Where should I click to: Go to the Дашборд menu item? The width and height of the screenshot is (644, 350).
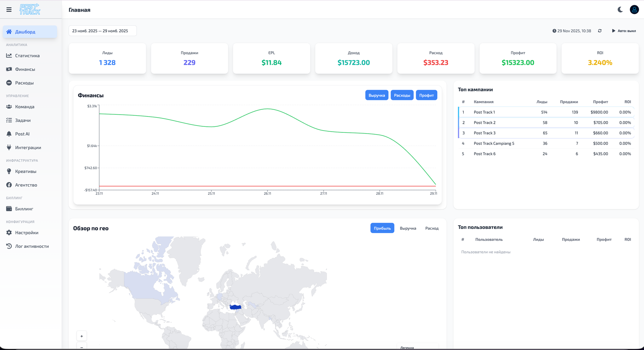point(24,32)
